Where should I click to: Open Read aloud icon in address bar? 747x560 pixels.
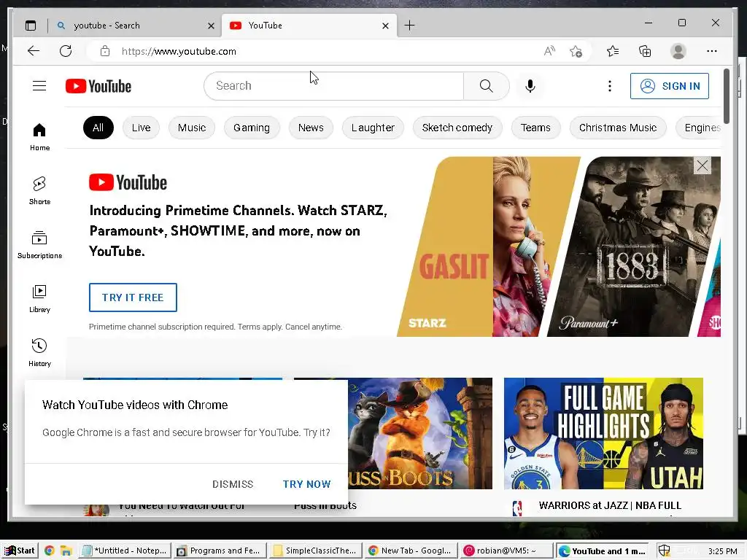(x=549, y=51)
